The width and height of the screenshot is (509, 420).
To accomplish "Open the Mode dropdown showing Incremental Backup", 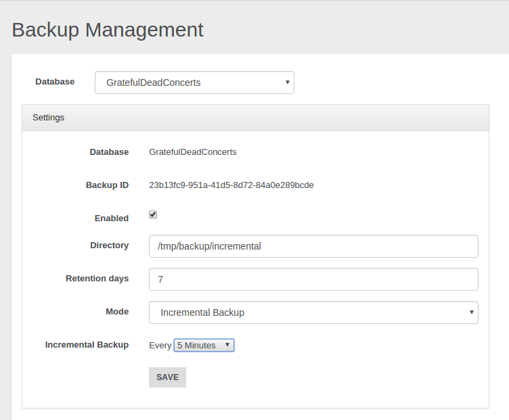I will pyautogui.click(x=313, y=312).
